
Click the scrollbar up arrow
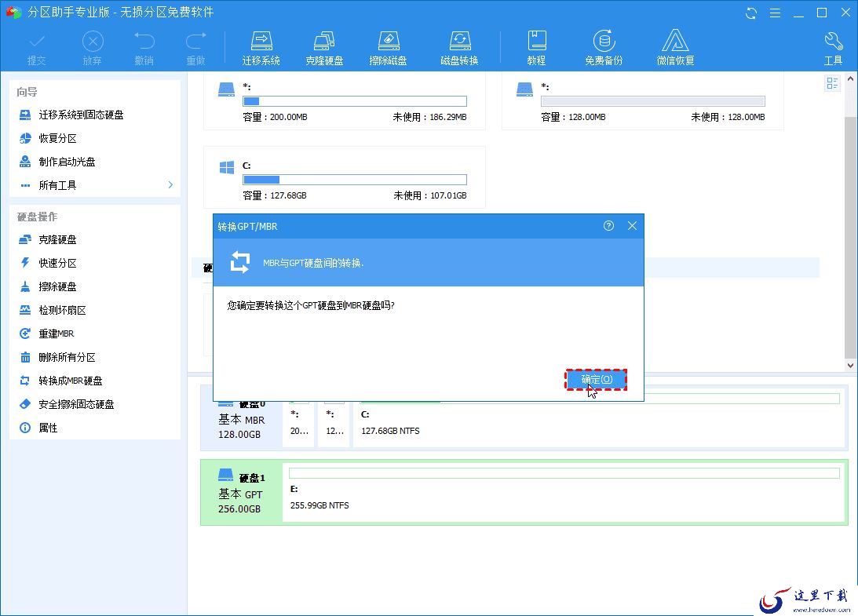pos(850,78)
